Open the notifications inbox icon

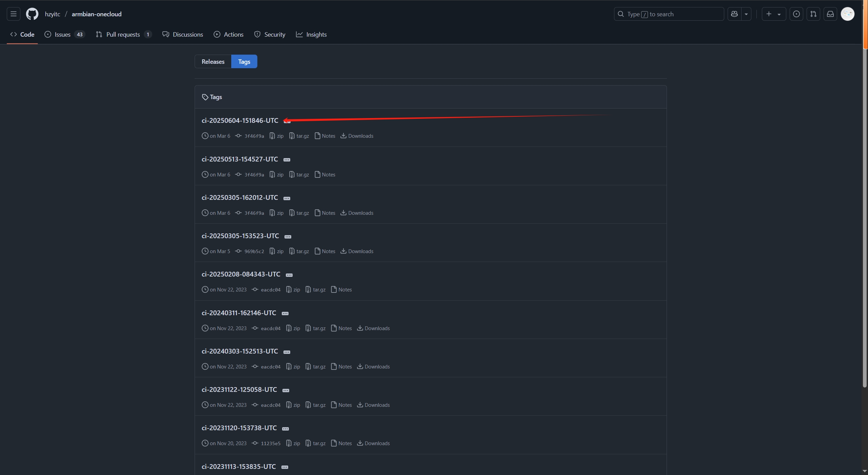coord(830,14)
